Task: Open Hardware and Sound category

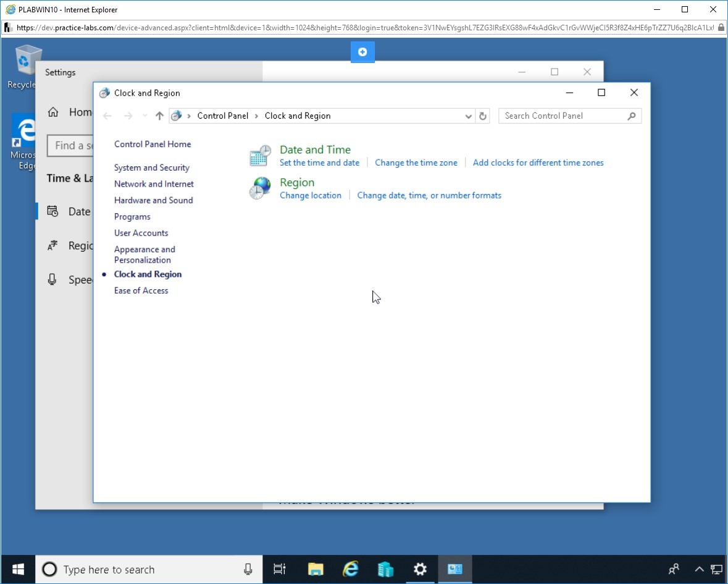Action: [x=153, y=200]
